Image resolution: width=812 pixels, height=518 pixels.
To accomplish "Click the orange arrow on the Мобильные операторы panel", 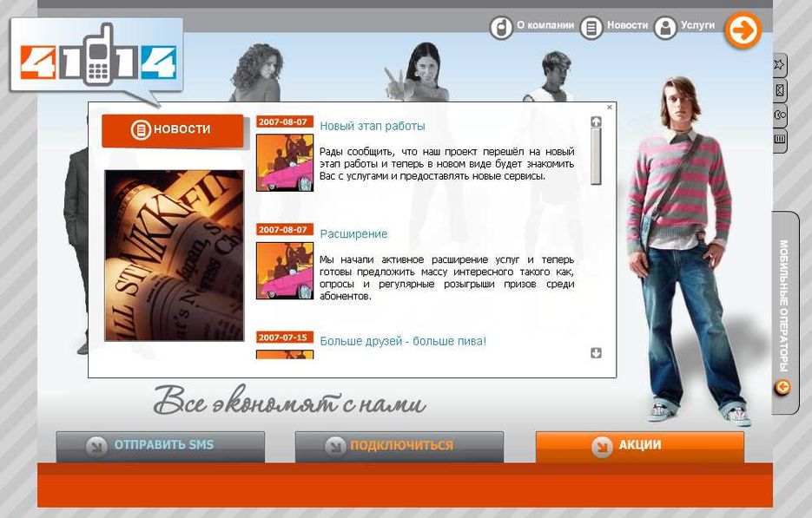I will [782, 388].
